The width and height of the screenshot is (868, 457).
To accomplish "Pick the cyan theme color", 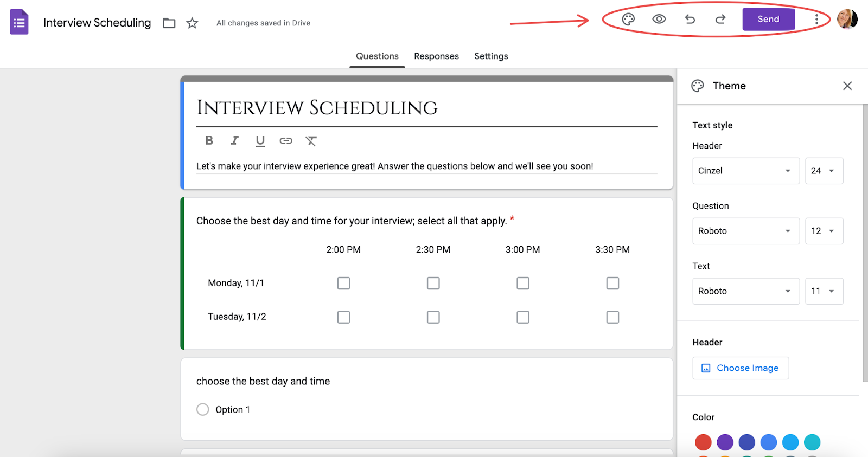I will click(812, 442).
